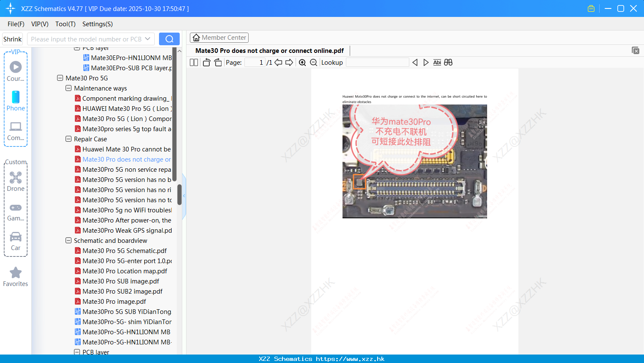
Task: Open Mate30pro series 5g top fault file
Action: (x=123, y=129)
